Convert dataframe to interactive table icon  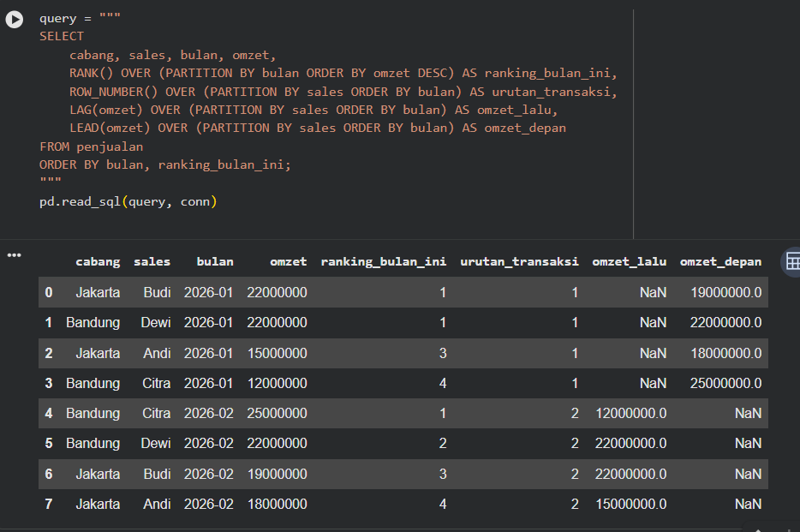(792, 261)
